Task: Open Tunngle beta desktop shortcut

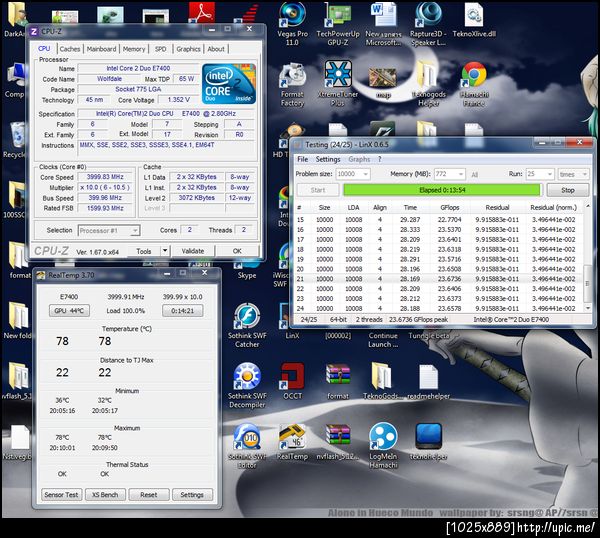Action: click(x=428, y=336)
